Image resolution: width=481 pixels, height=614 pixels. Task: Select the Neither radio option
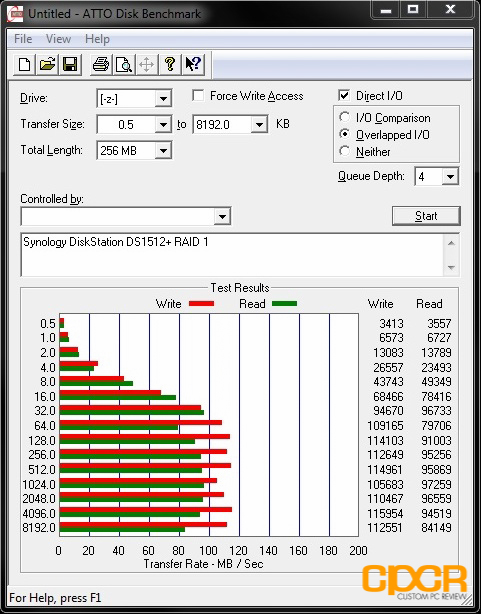click(344, 151)
